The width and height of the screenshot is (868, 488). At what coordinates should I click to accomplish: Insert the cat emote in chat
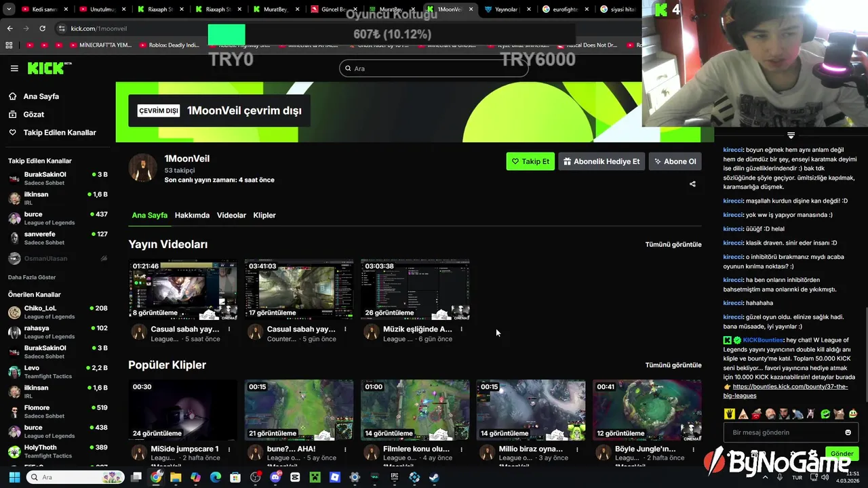pos(839,413)
